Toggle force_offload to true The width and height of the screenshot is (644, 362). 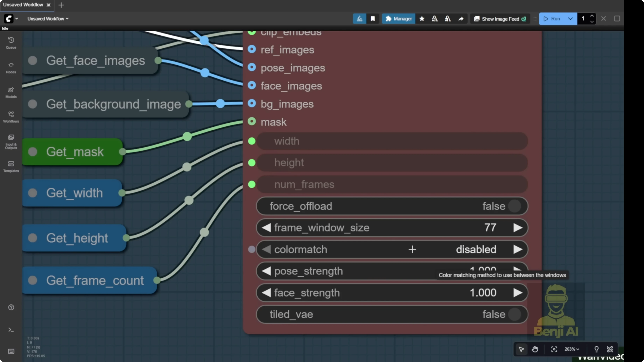[x=515, y=206]
